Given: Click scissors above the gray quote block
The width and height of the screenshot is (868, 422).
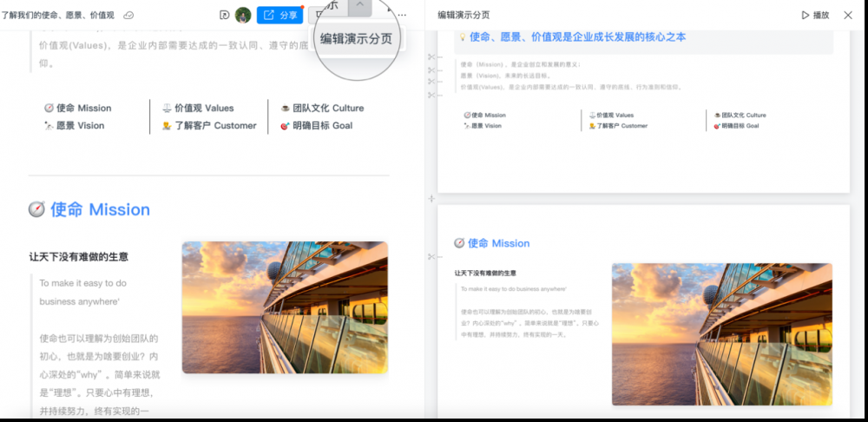Looking at the screenshot, I should (x=431, y=56).
